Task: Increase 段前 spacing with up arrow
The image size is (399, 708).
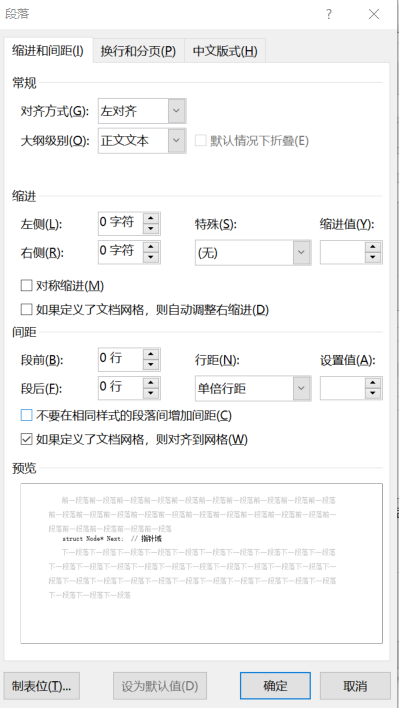Action: pos(151,354)
